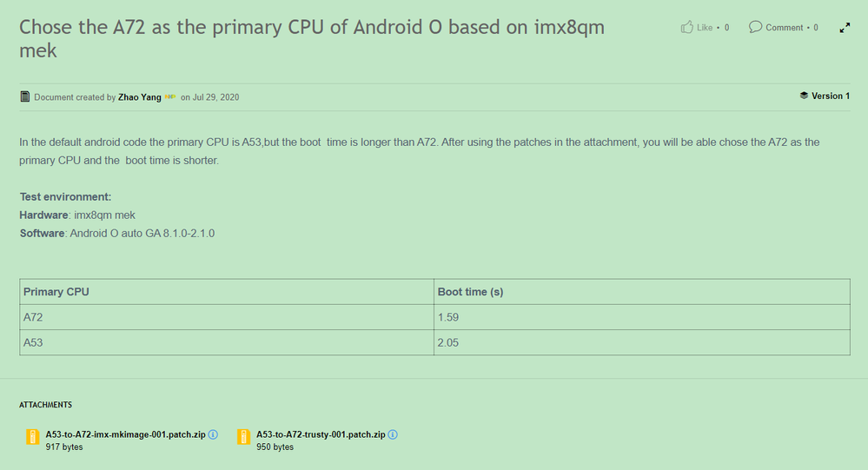Click the Comment text label
This screenshot has width=868, height=470.
click(784, 28)
